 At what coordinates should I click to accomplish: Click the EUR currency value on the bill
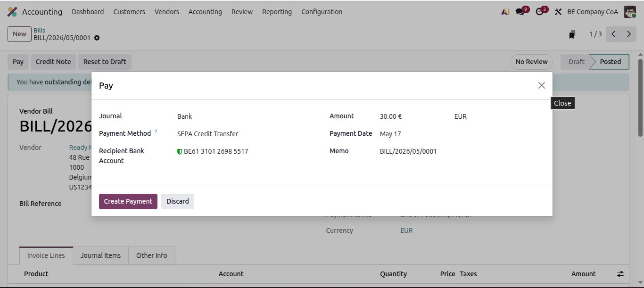pos(406,230)
